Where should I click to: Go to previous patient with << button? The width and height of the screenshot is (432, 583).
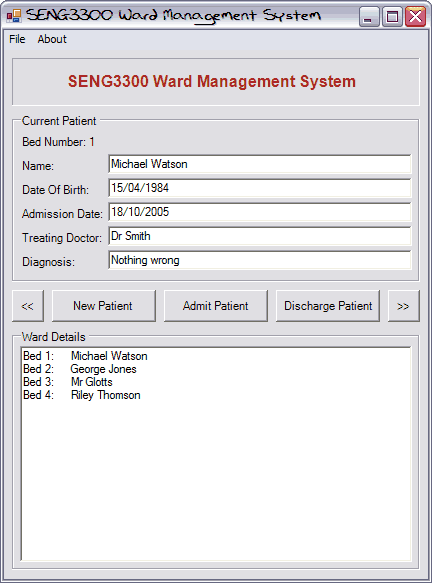(28, 306)
